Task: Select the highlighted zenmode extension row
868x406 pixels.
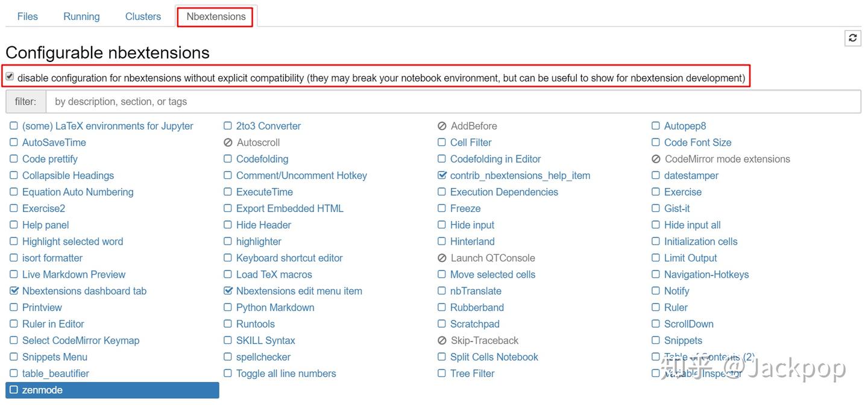Action: pos(112,390)
